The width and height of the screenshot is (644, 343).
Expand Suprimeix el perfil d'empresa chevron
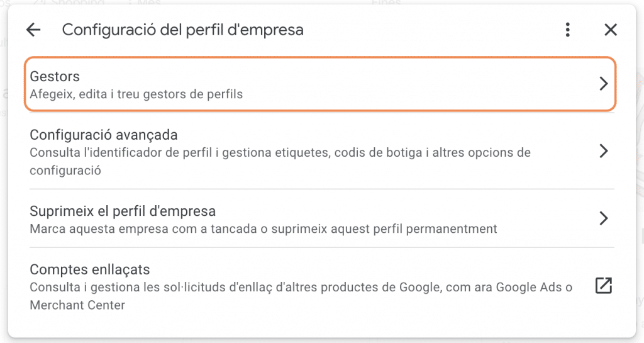[x=603, y=218]
